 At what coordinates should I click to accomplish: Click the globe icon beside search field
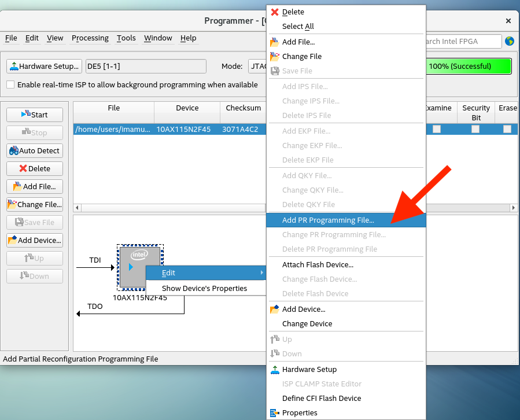(x=510, y=41)
